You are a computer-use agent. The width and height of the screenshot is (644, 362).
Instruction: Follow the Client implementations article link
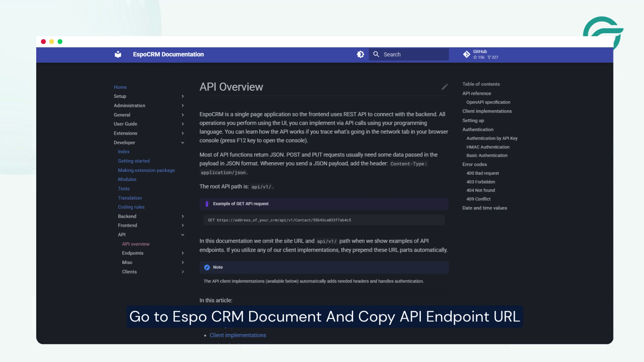click(238, 335)
